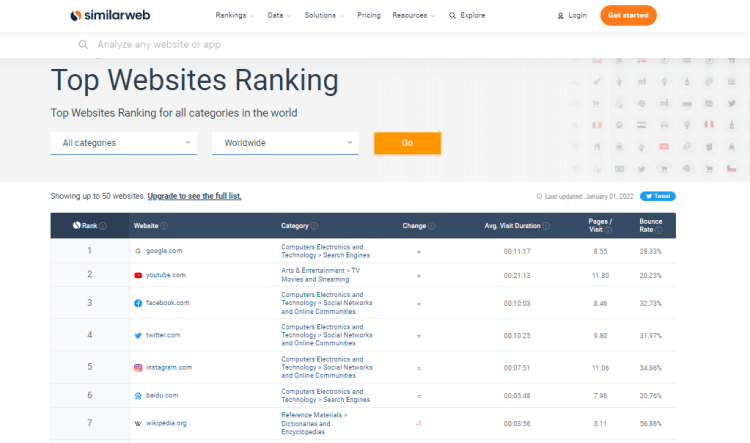Click the Get started button
Screen dimensions: 750x443
[x=628, y=15]
